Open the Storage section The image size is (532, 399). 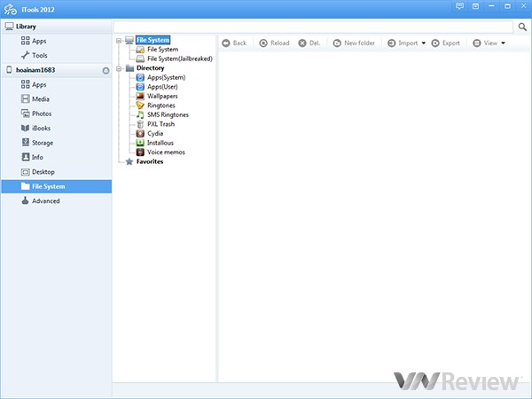click(x=37, y=143)
